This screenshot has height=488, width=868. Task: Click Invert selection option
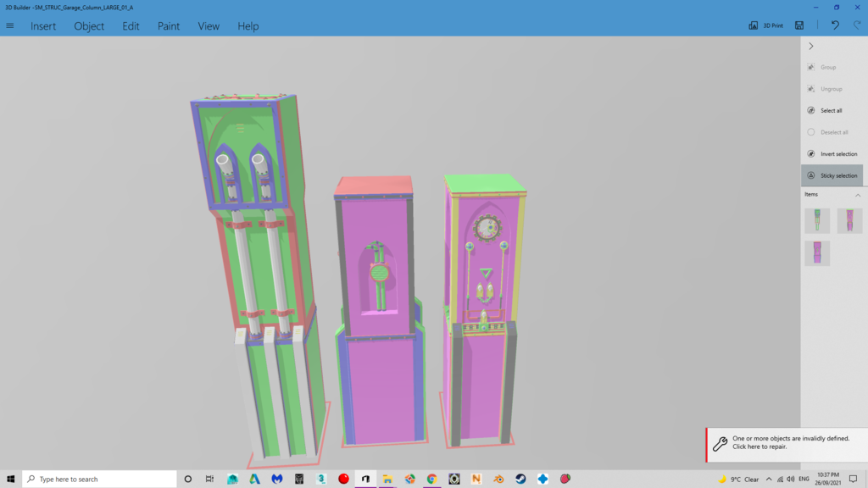tap(837, 154)
